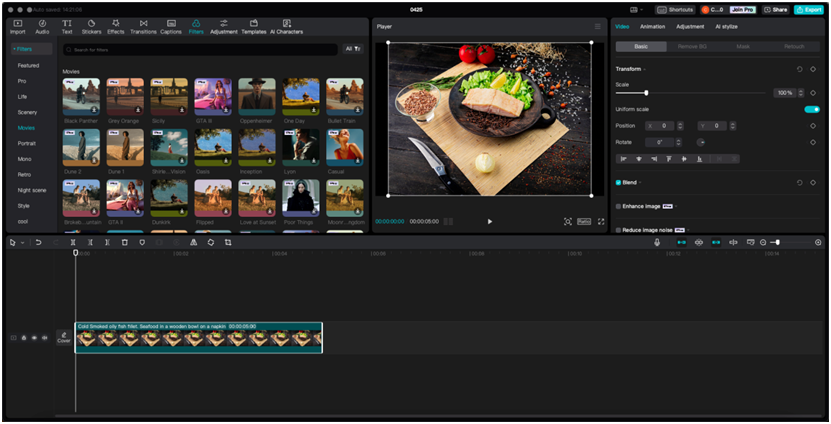831x424 pixels.
Task: Collapse the Transform section
Action: tap(645, 69)
